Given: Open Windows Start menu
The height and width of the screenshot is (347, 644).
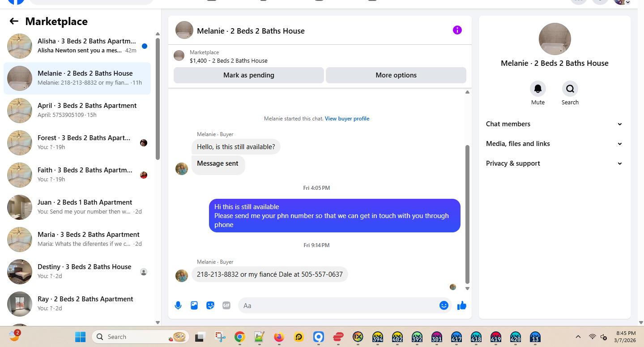Looking at the screenshot, I should [80, 337].
